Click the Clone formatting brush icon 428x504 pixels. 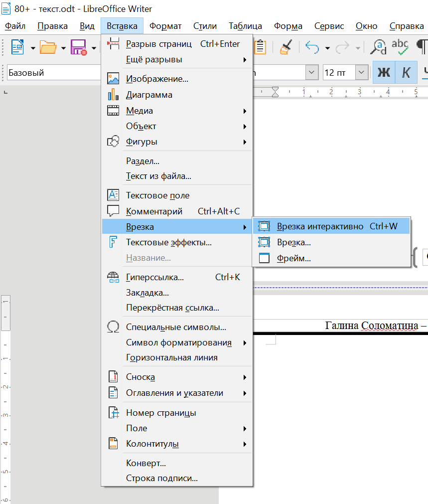pos(285,47)
